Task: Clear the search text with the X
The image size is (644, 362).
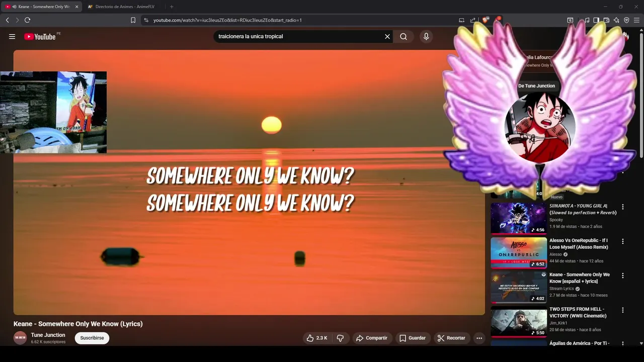Action: [387, 36]
